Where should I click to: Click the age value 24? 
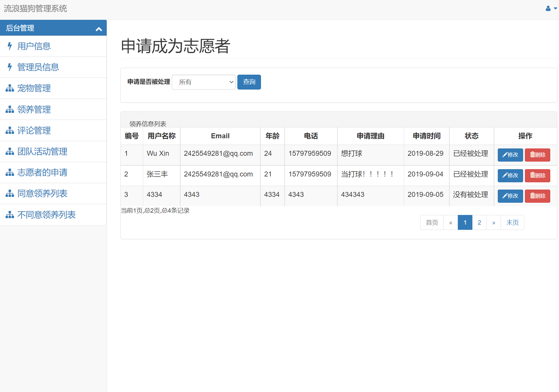click(x=268, y=153)
